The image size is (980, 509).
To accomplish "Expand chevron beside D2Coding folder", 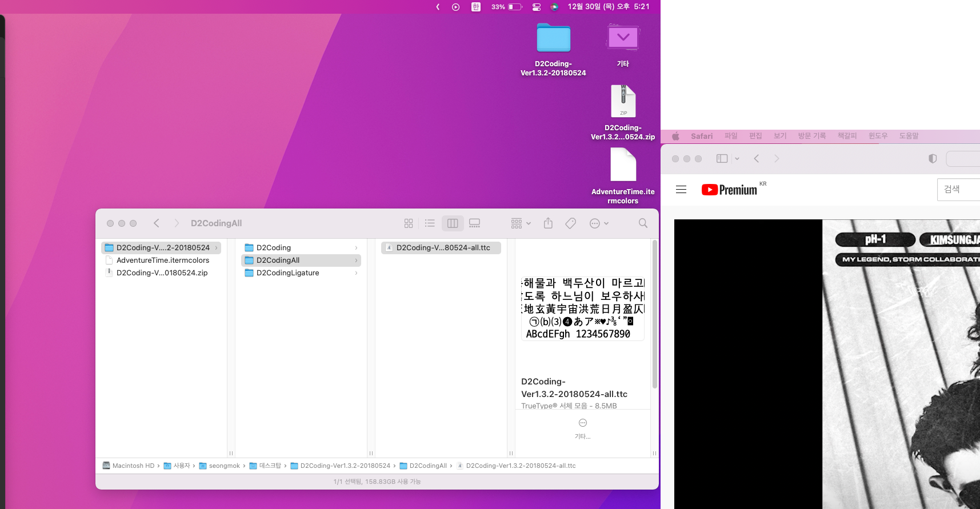I will pos(356,248).
